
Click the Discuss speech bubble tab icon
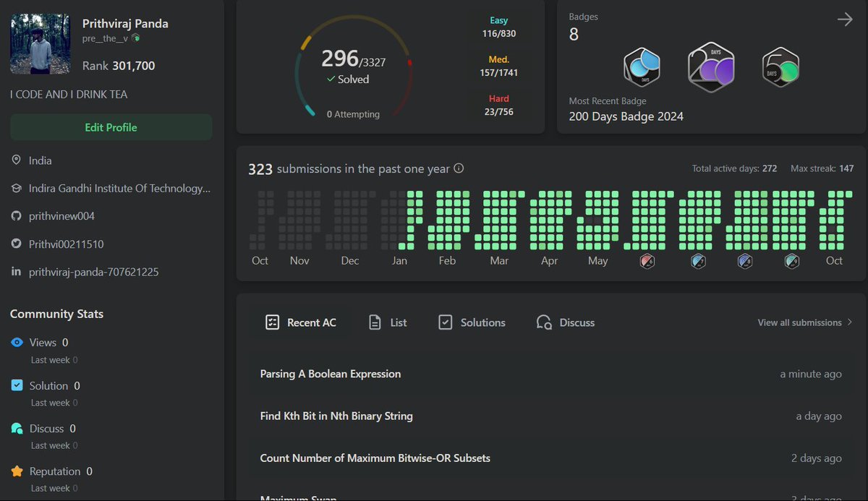pyautogui.click(x=544, y=322)
